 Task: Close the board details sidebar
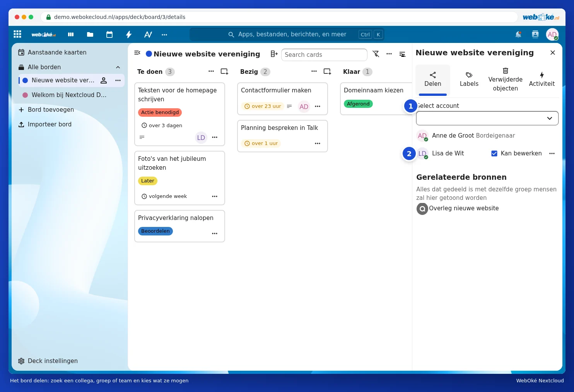(553, 53)
